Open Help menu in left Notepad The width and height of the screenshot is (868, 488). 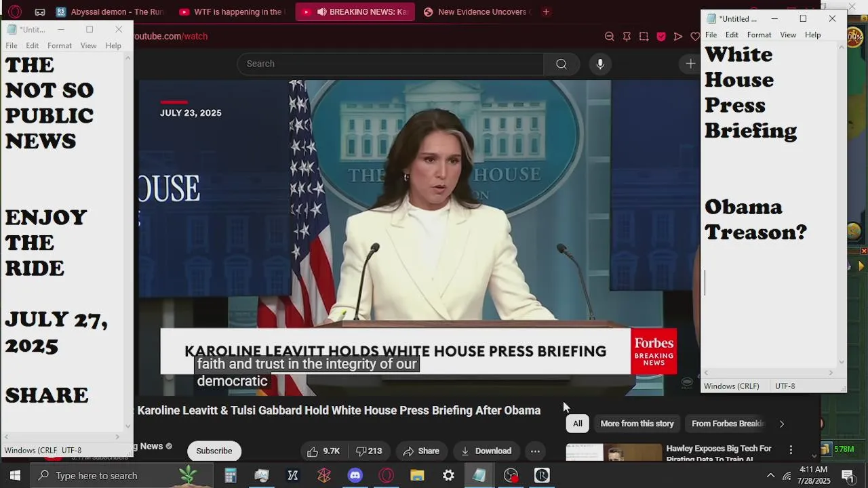tap(113, 45)
